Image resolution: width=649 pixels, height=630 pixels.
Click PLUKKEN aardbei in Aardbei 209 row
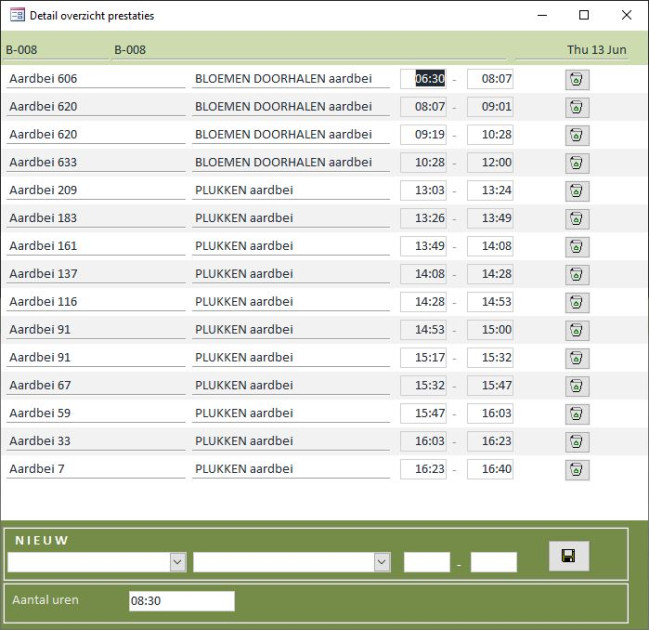pos(291,190)
